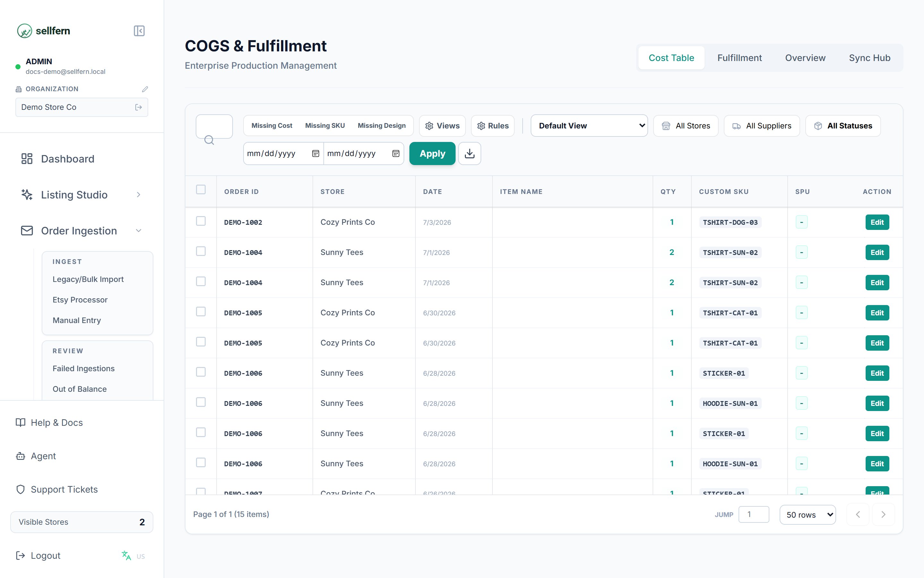Click the All Suppliers truck icon
This screenshot has width=924, height=578.
pos(737,126)
